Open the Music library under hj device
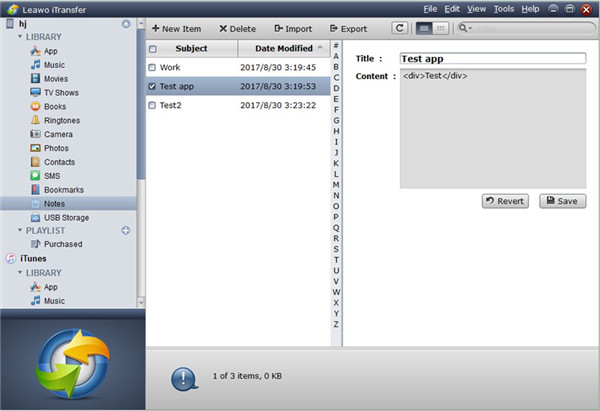Image resolution: width=600 pixels, height=411 pixels. click(x=54, y=65)
